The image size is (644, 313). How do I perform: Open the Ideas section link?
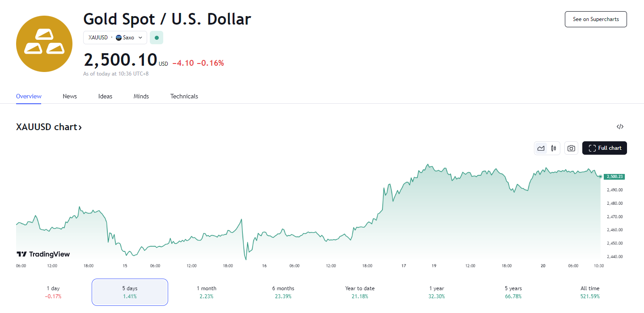105,96
